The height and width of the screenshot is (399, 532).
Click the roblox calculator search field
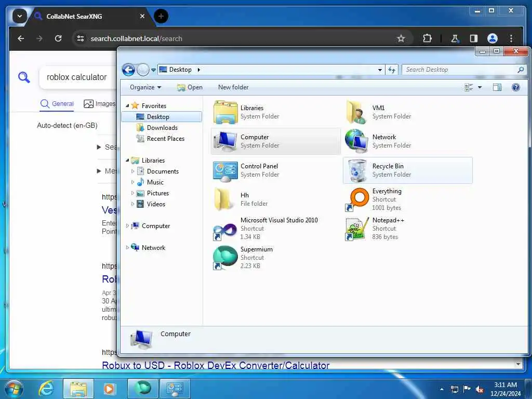(79, 77)
